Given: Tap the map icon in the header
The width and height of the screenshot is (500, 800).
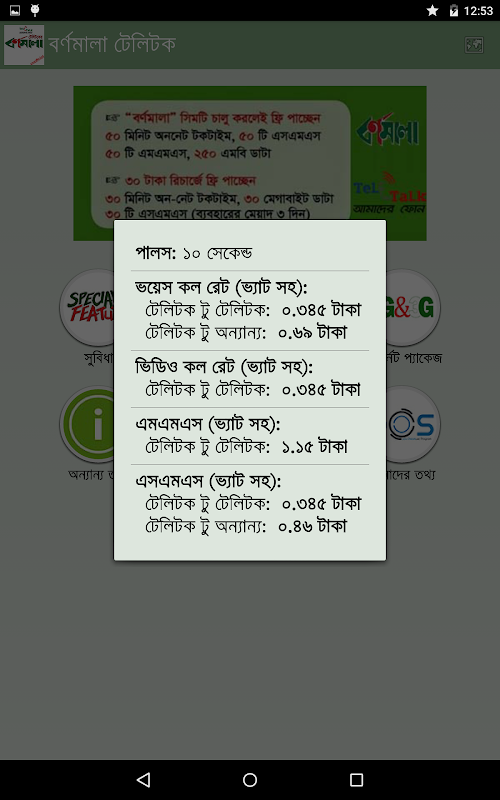Looking at the screenshot, I should click(474, 45).
